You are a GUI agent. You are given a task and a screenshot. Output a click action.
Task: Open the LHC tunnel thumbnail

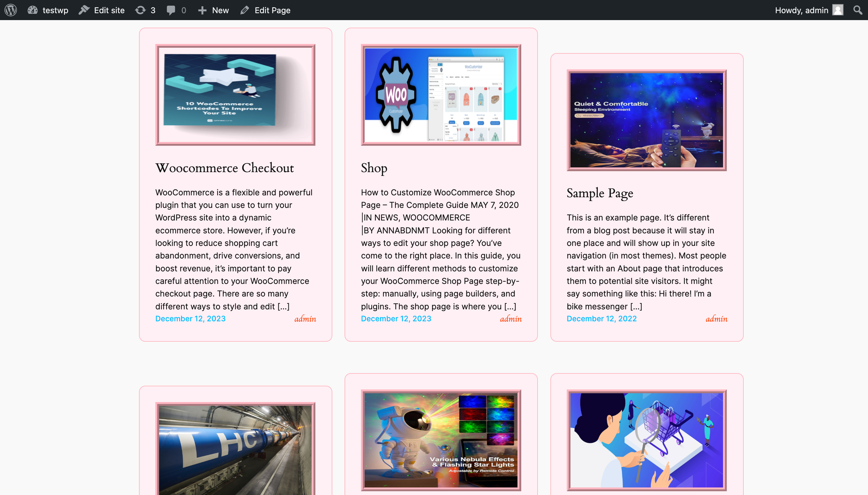point(235,449)
